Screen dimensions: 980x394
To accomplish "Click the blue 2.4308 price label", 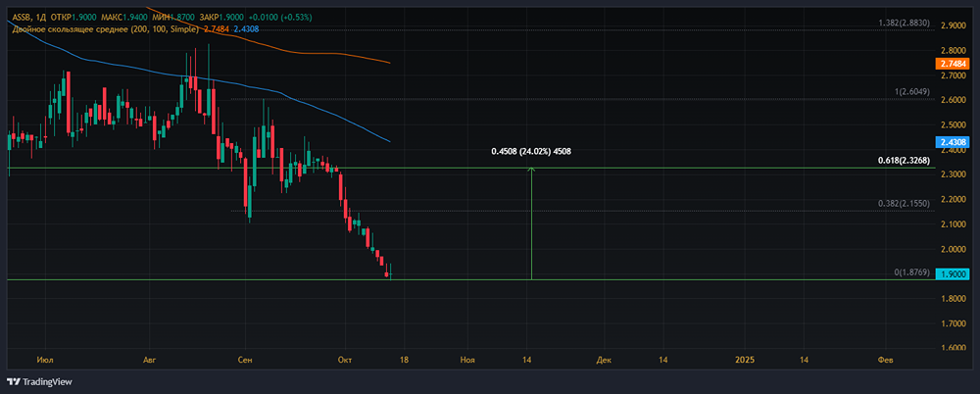I will click(952, 142).
